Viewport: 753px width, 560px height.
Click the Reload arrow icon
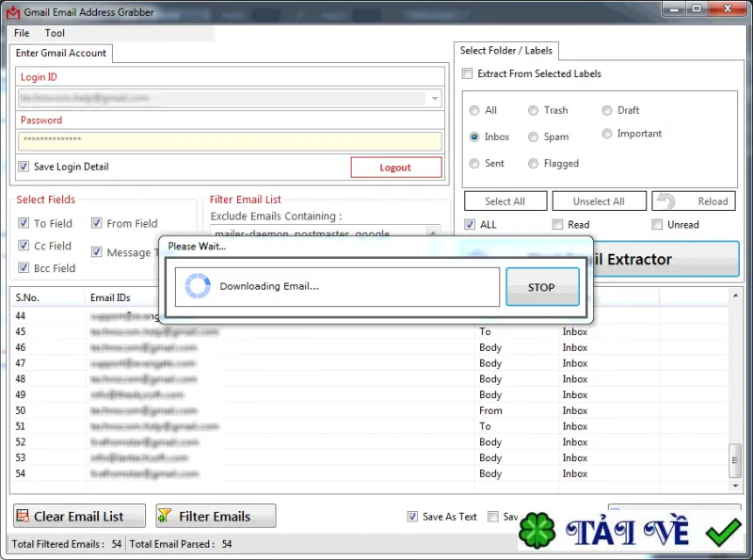[666, 201]
